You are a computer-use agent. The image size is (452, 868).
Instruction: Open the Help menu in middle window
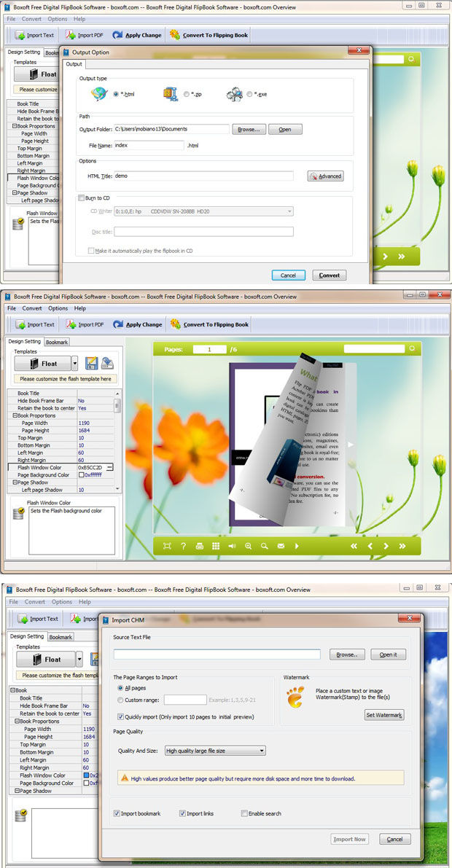(79, 308)
